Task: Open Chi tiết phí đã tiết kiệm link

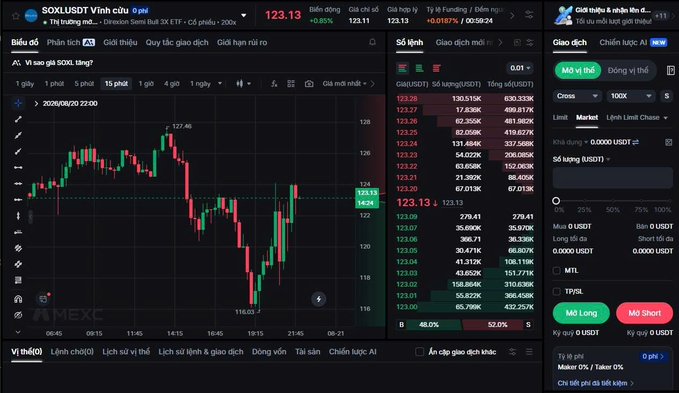Action: [x=595, y=383]
